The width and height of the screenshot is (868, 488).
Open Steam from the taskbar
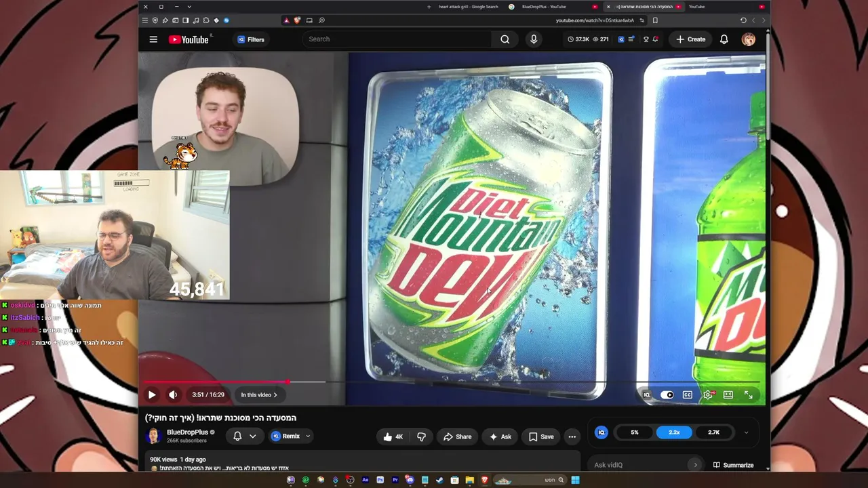440,480
